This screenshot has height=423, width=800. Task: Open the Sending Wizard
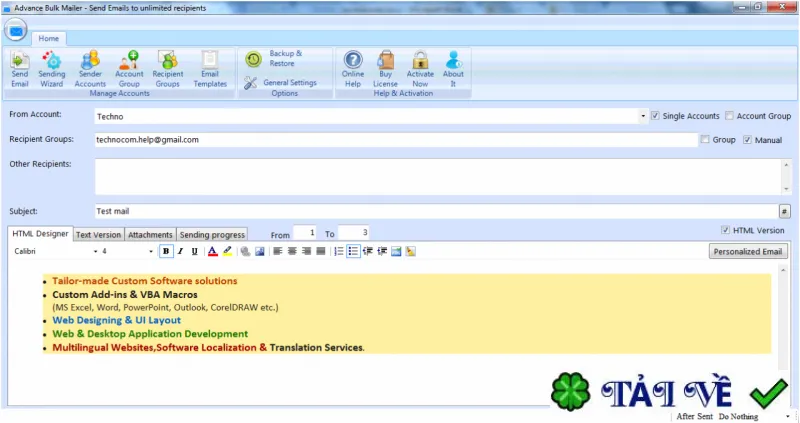click(x=52, y=69)
